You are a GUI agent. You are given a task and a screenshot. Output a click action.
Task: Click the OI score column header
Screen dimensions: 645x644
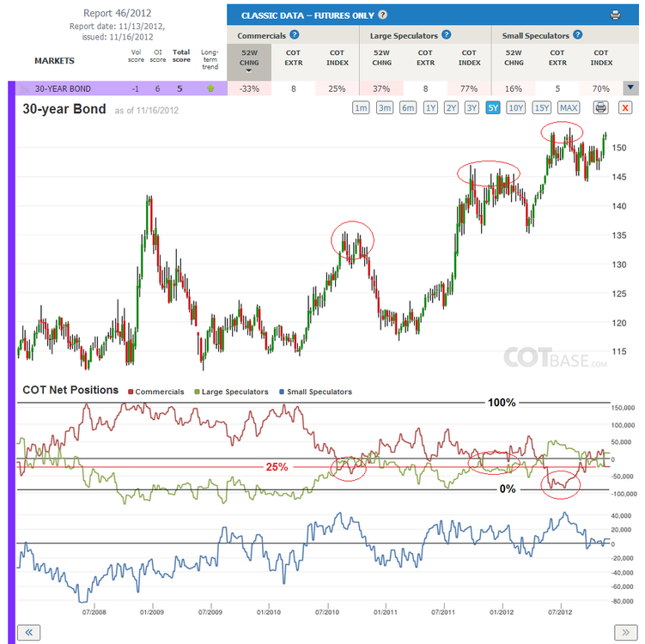coord(158,56)
